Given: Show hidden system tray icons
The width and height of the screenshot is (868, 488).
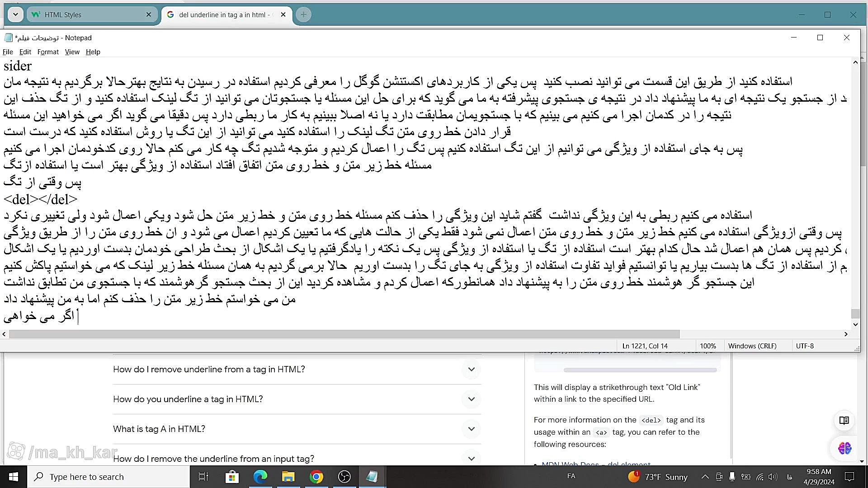Looking at the screenshot, I should tap(705, 477).
